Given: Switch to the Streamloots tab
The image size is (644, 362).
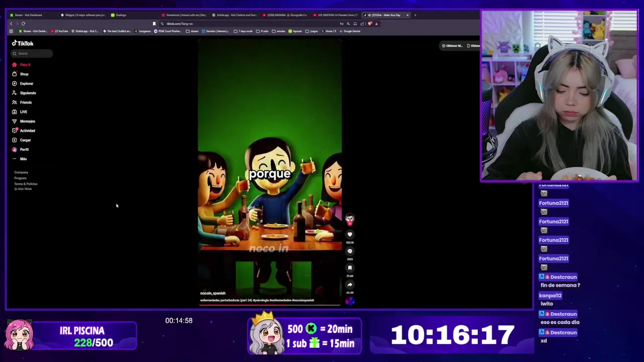Looking at the screenshot, I should pyautogui.click(x=185, y=15).
